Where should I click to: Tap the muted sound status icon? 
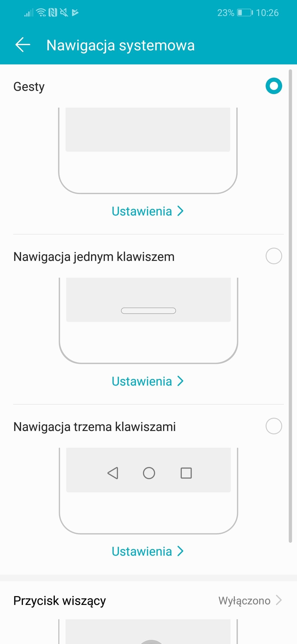coord(64,13)
